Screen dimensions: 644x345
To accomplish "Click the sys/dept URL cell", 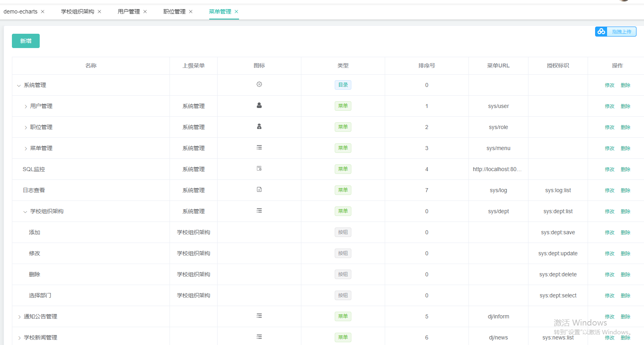I will click(x=498, y=212).
